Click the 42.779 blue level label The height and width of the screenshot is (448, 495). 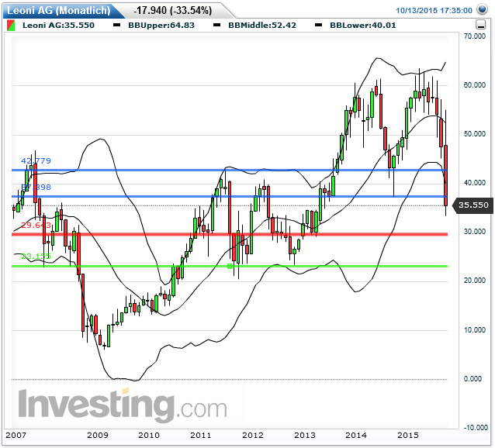(x=36, y=160)
